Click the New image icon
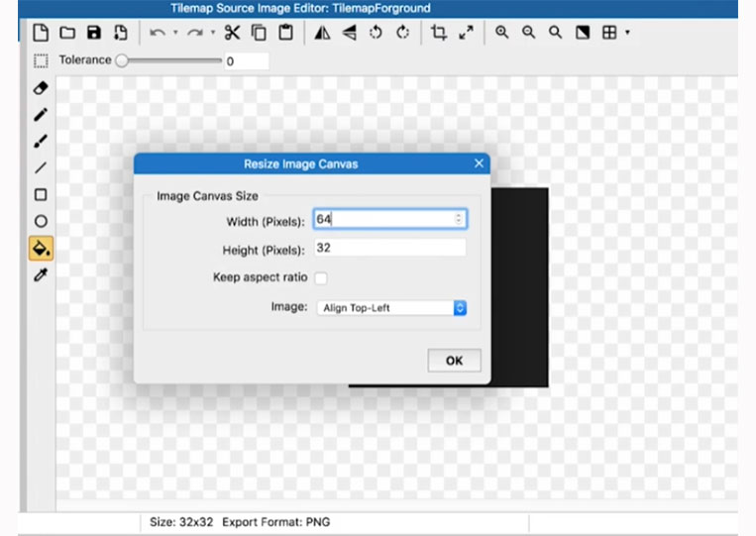 (x=41, y=33)
